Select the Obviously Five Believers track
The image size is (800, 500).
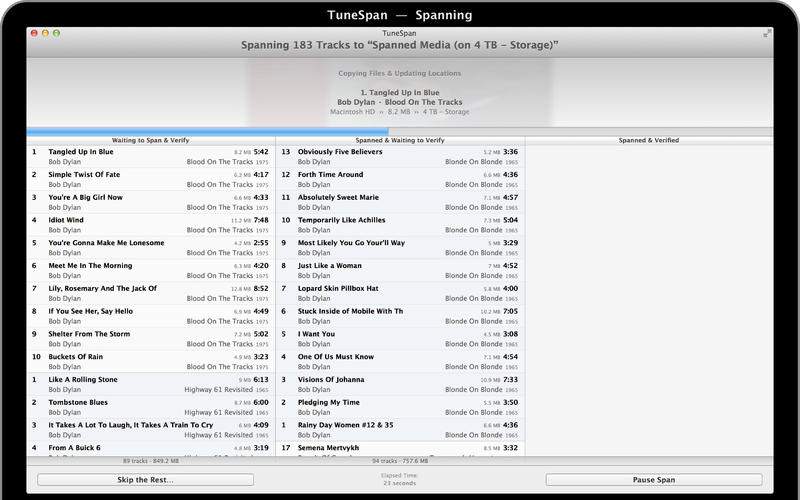tap(400, 157)
